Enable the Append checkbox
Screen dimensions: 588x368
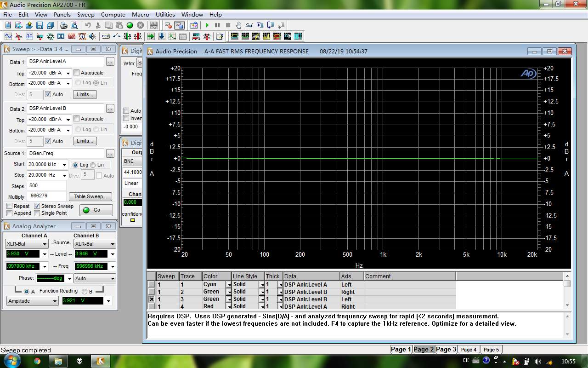[x=9, y=213]
